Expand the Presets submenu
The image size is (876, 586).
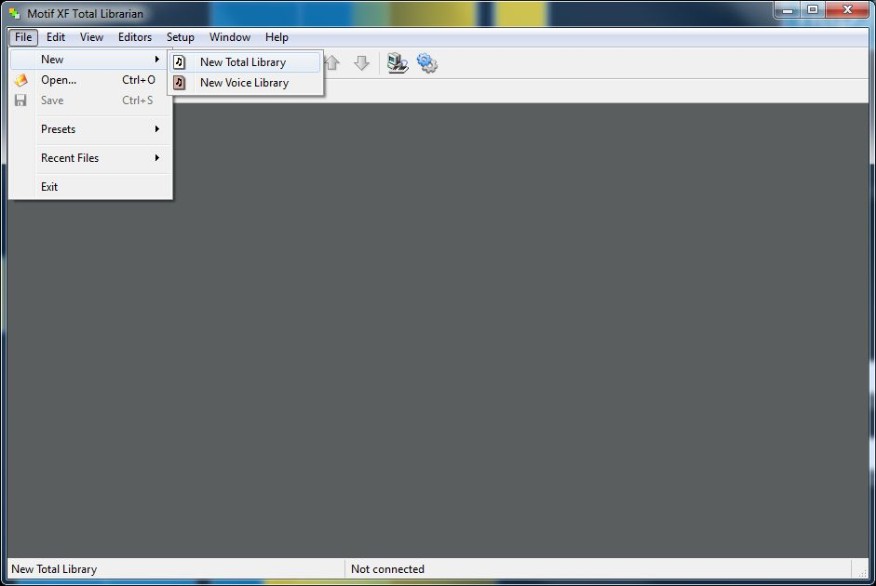91,129
